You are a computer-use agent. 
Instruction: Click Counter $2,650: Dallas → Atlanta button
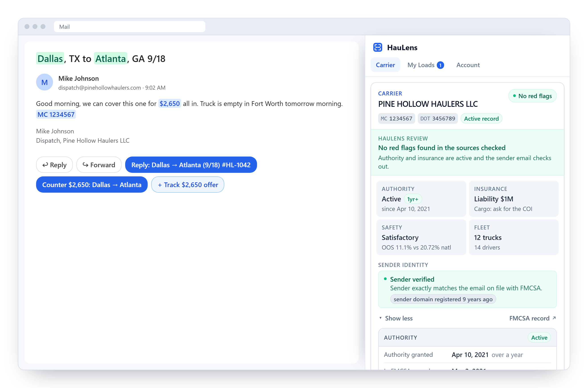point(92,185)
